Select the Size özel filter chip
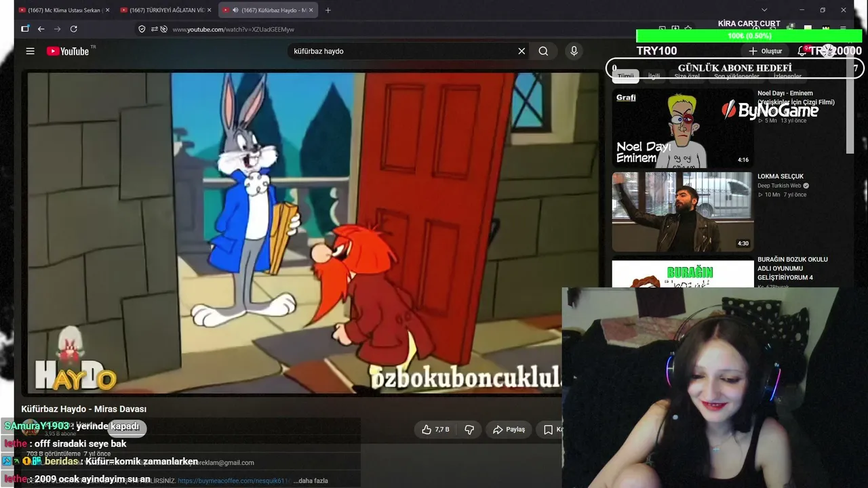 687,76
